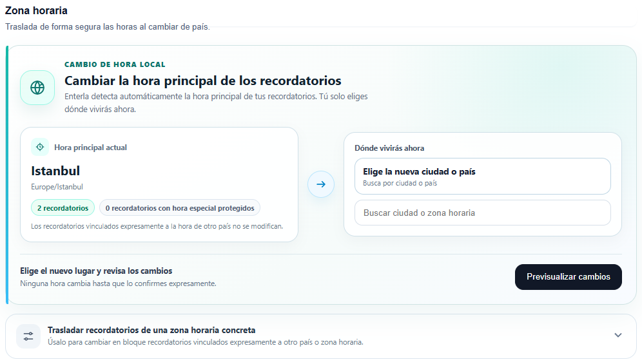Click the globe icon beside the main heading

tap(37, 88)
